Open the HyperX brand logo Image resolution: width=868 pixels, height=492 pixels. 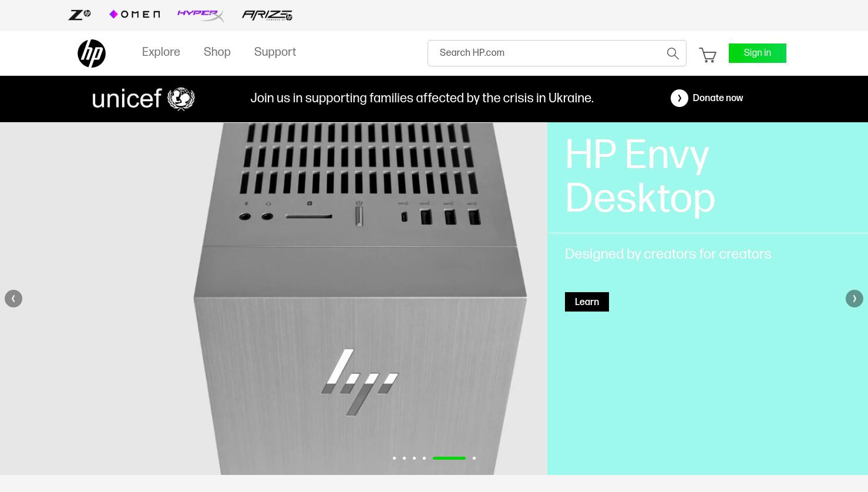[x=201, y=15]
